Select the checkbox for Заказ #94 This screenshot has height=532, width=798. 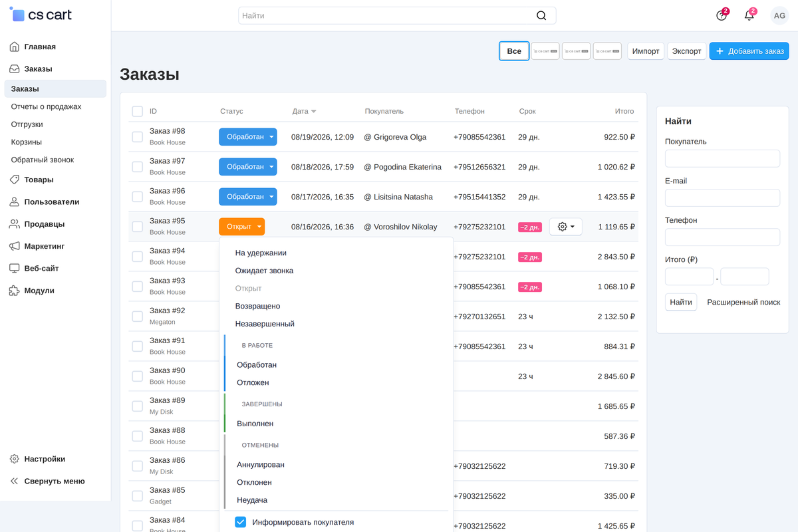tap(138, 257)
